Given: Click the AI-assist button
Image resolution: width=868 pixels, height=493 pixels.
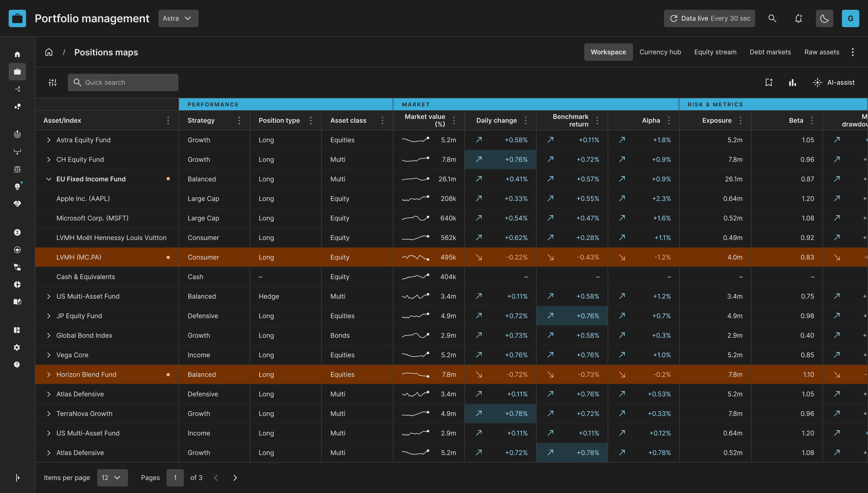Looking at the screenshot, I should [834, 82].
